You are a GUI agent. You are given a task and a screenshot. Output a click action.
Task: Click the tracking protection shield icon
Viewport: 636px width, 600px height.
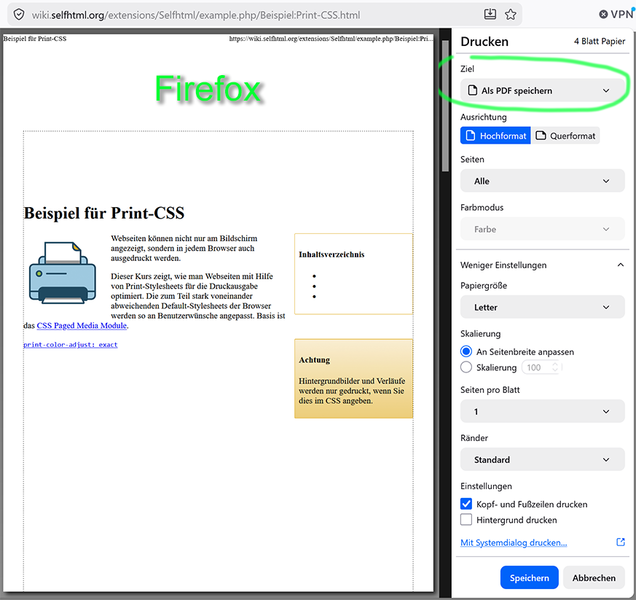pos(19,15)
